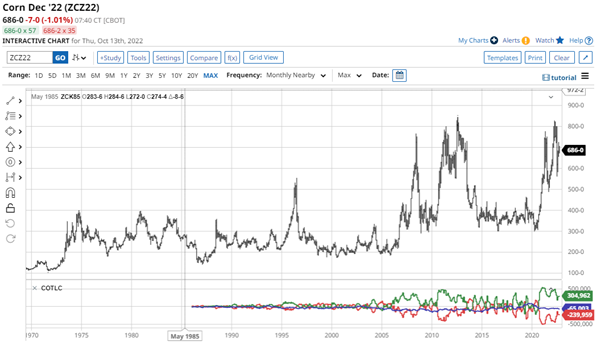605x363 pixels.
Task: Choose the shapes drawing tool icon
Action: tap(10, 132)
